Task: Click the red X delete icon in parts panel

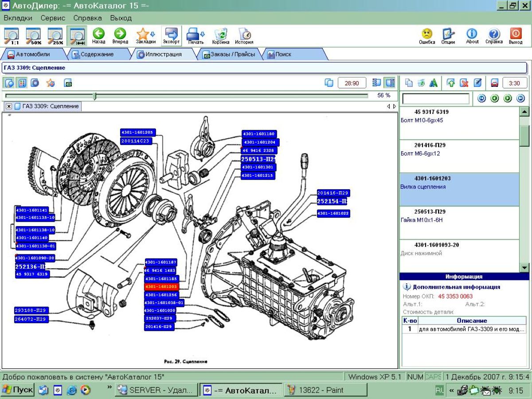Action: click(464, 83)
